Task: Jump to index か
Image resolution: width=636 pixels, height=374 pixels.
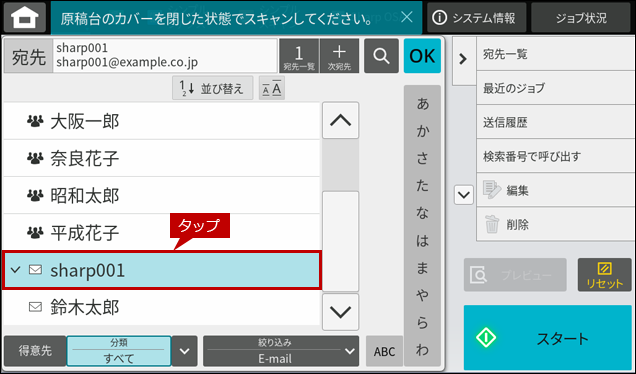Action: click(x=422, y=131)
